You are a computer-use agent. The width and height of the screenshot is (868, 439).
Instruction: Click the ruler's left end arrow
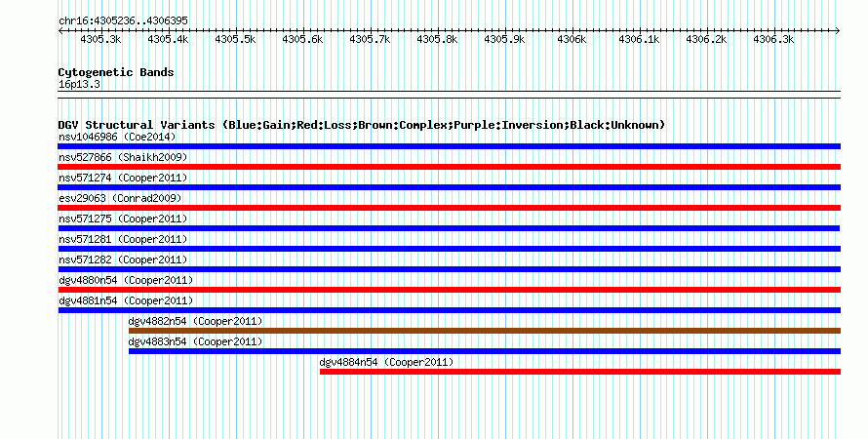tap(60, 31)
